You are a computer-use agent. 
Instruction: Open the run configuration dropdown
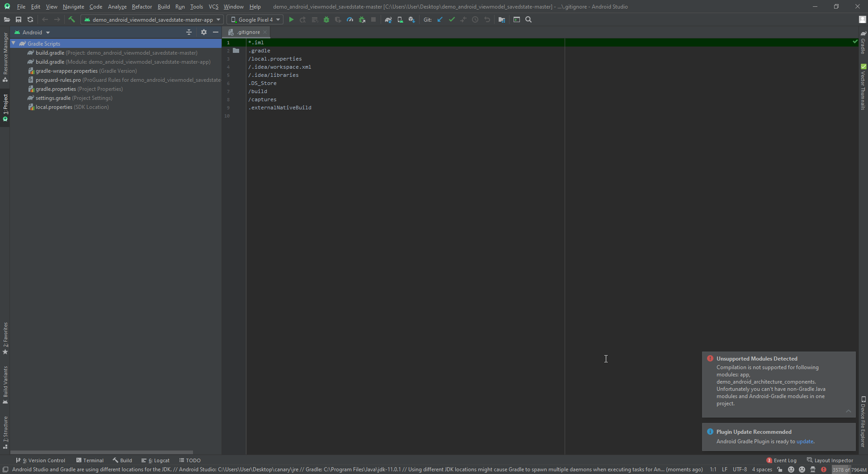[152, 19]
